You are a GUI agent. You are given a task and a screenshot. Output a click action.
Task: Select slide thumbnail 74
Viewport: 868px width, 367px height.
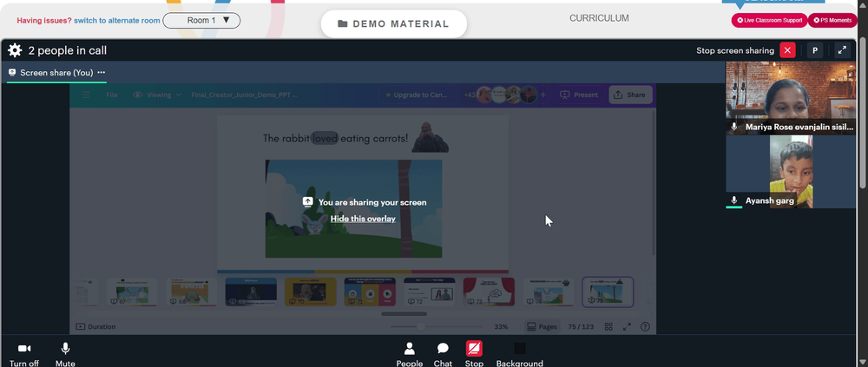(549, 292)
